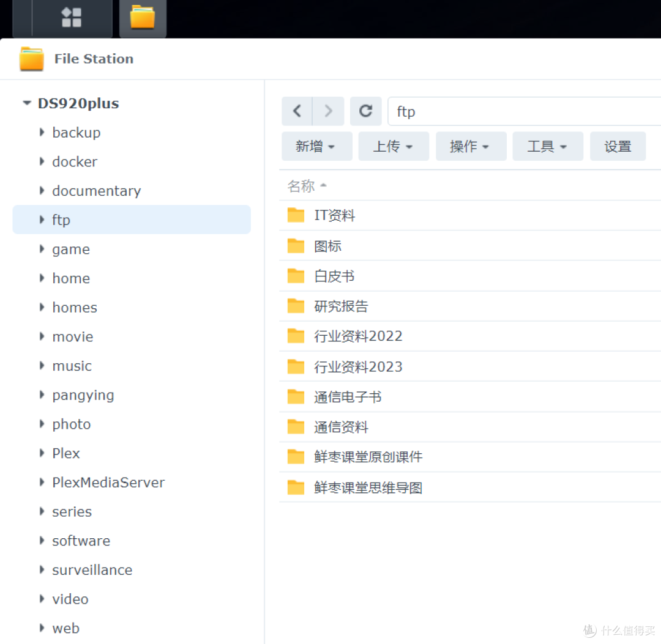
Task: Select DS920plus in the tree
Action: (78, 103)
